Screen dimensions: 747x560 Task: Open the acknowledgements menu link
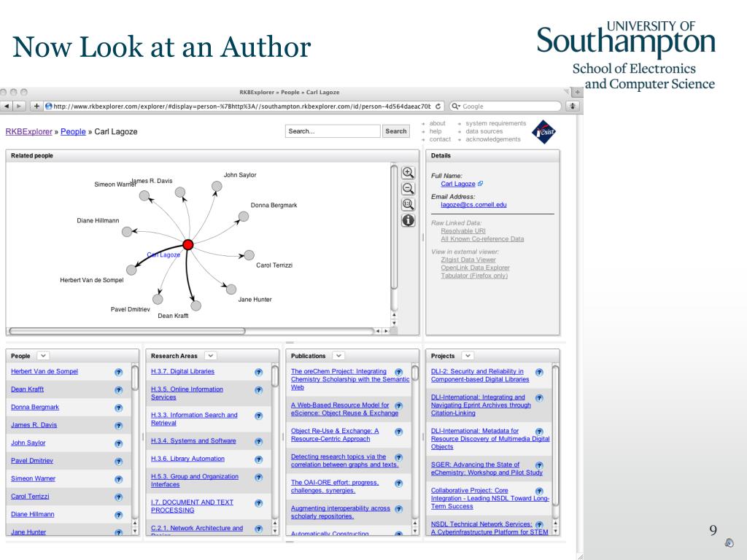coord(493,139)
